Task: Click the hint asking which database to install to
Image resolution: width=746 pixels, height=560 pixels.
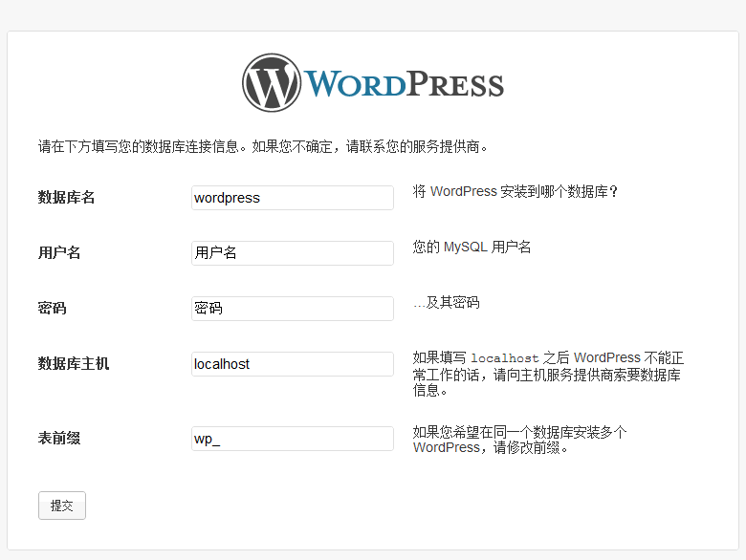Action: coord(516,191)
